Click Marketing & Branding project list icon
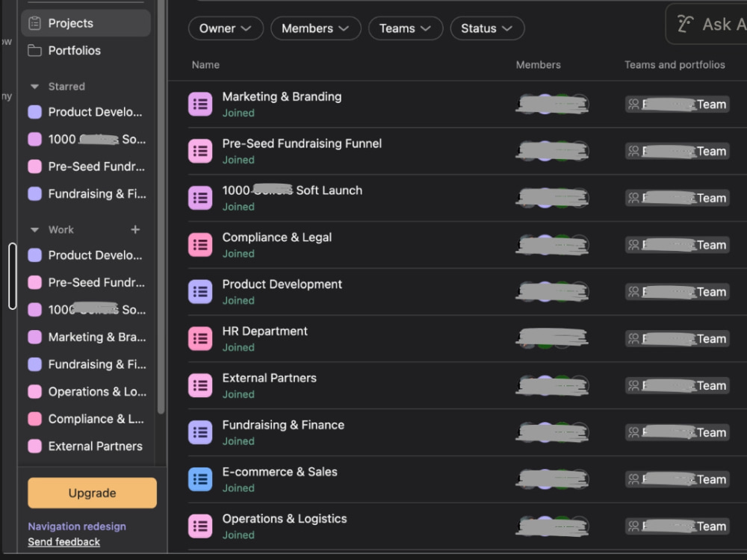 (200, 104)
